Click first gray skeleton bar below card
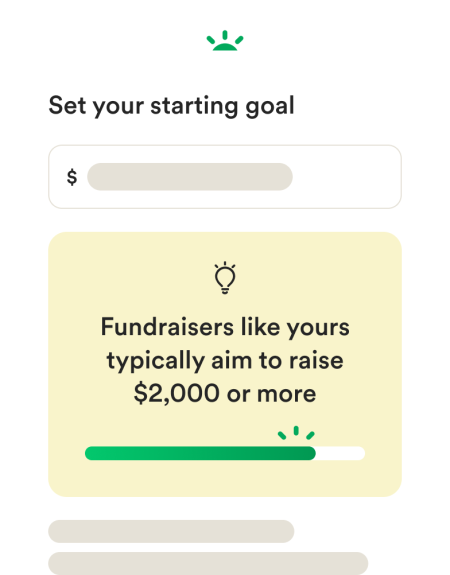The image size is (450, 575). [171, 531]
